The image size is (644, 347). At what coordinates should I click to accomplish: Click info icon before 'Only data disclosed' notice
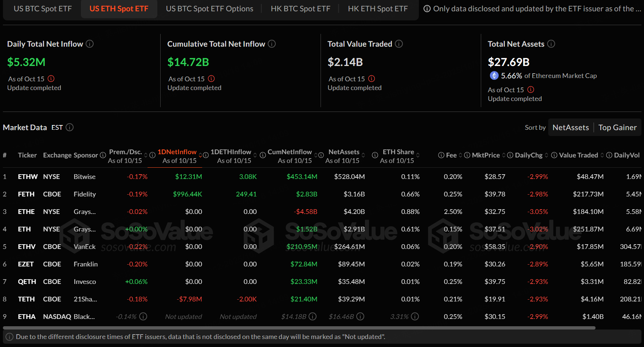[x=427, y=9]
